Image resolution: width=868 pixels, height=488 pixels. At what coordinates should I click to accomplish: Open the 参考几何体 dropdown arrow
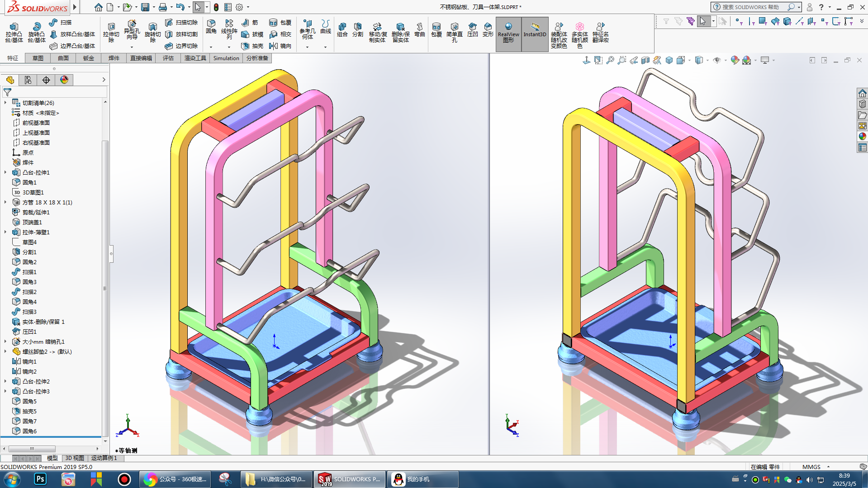(307, 47)
